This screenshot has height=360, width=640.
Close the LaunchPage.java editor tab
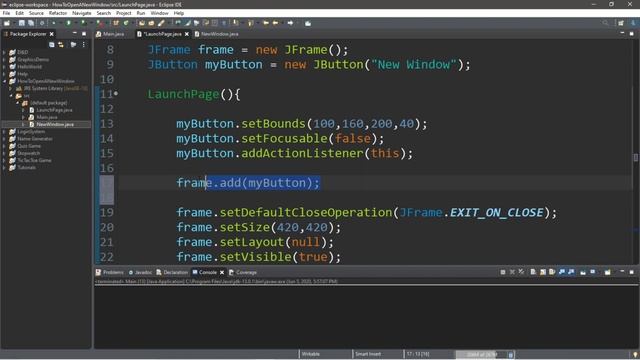click(187, 34)
